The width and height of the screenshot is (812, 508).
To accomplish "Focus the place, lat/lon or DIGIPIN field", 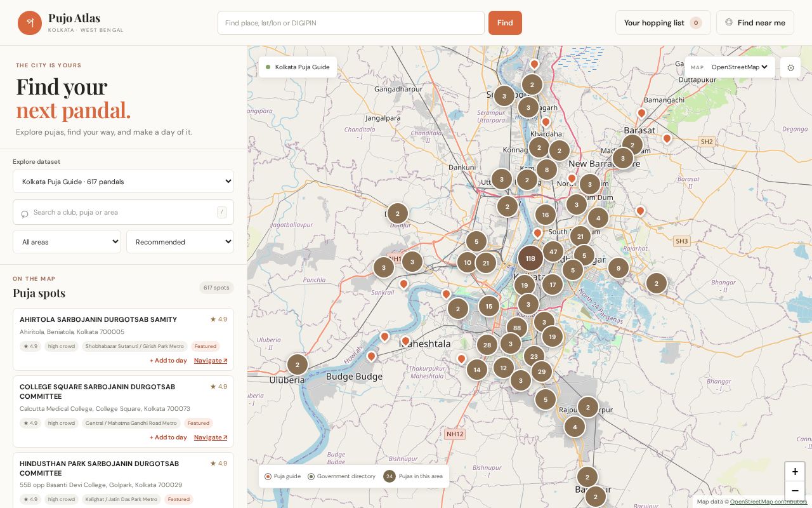I will pos(351,23).
